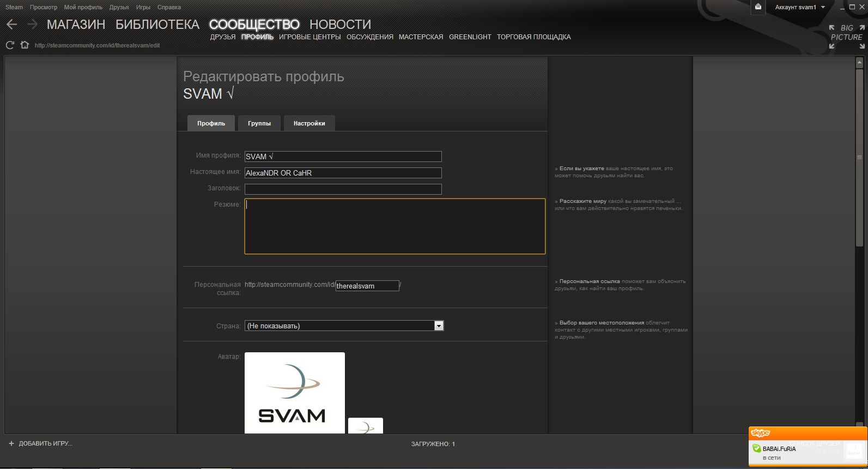Switch to the Группы tab
Screen dimensions: 868x469
pos(259,123)
